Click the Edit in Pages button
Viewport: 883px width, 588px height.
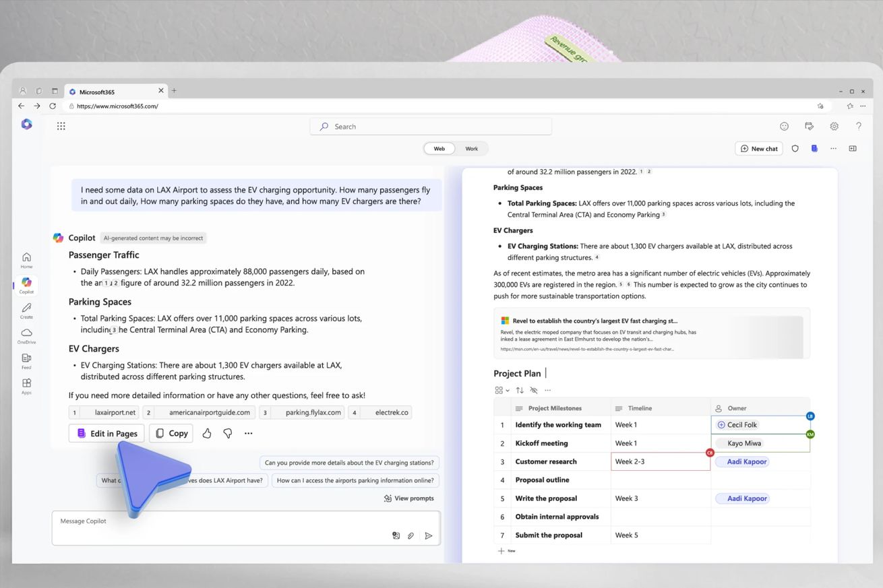coord(106,434)
